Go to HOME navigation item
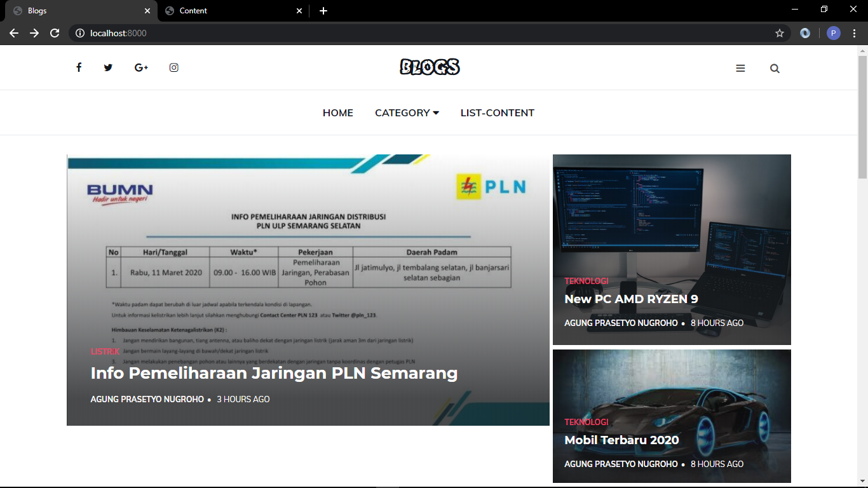The height and width of the screenshot is (488, 868). pyautogui.click(x=337, y=112)
